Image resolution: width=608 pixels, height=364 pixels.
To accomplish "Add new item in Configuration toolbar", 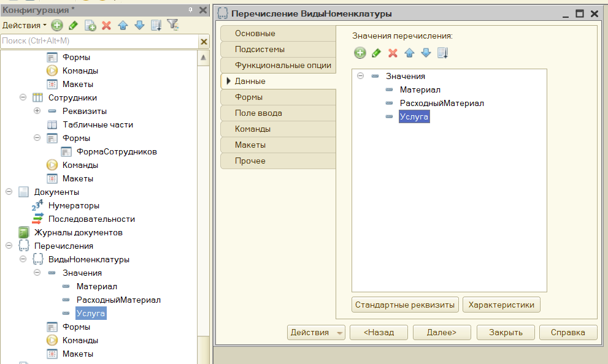I will coord(57,26).
